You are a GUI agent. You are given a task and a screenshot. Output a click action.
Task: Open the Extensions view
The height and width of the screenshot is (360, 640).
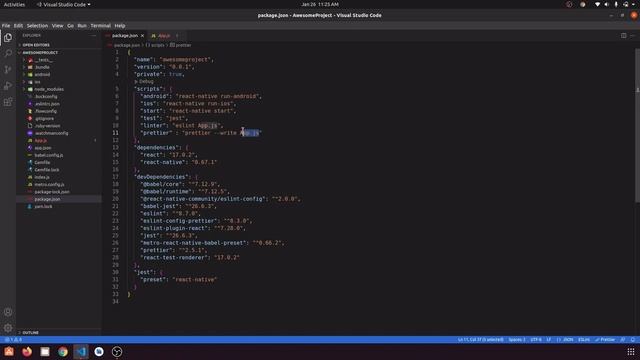8,102
